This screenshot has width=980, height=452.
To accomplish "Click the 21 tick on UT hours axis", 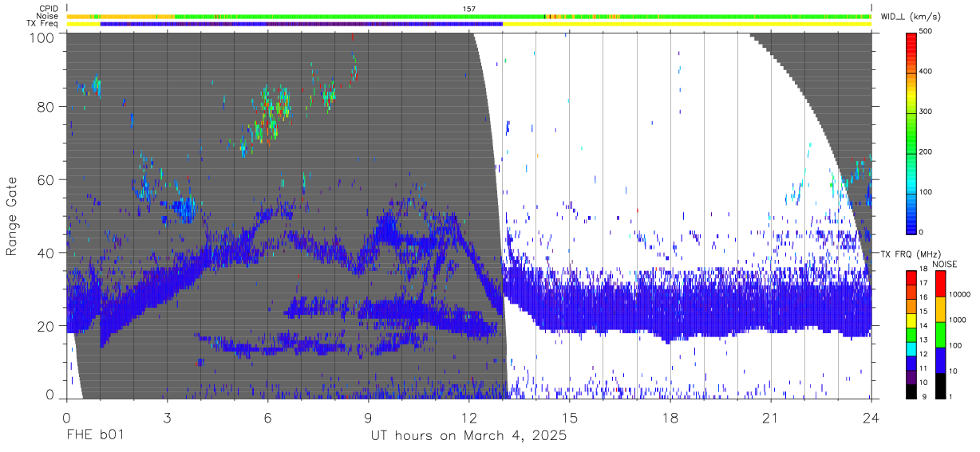I will pyautogui.click(x=771, y=418).
